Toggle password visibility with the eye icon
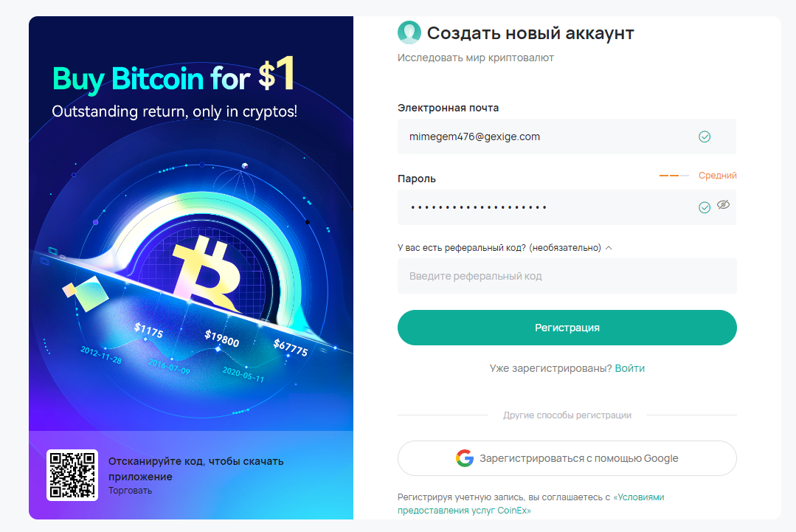The image size is (796, 532). tap(724, 205)
